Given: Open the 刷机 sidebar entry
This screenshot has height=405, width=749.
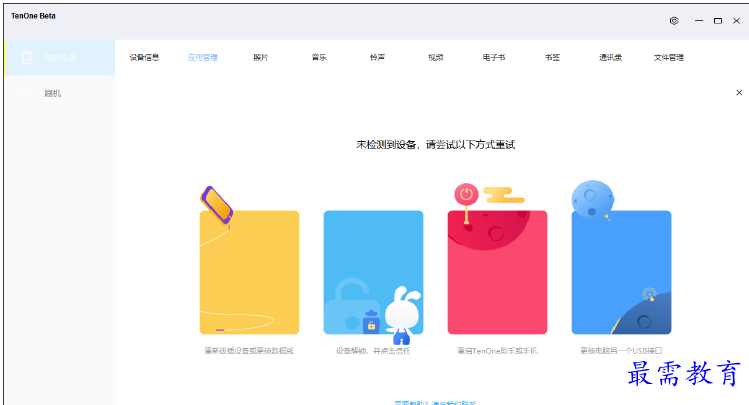Looking at the screenshot, I should point(60,93).
